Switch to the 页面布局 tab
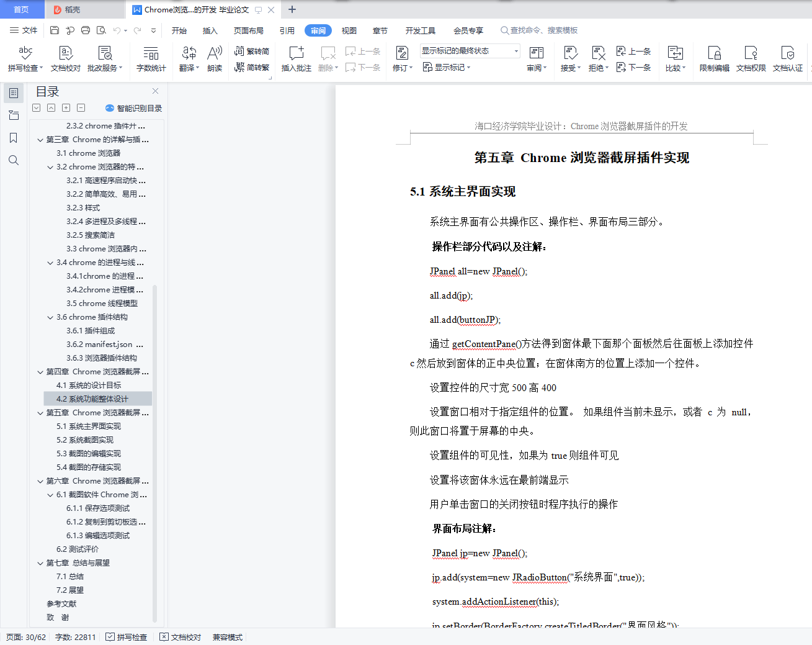The height and width of the screenshot is (645, 812). 249,30
